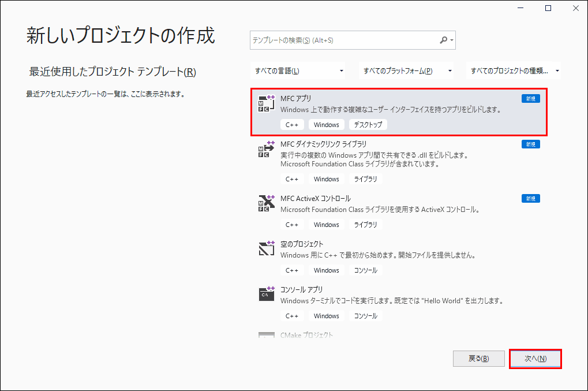This screenshot has height=391, width=588.
Task: Select the MFC アプリ title text
Action: point(296,99)
